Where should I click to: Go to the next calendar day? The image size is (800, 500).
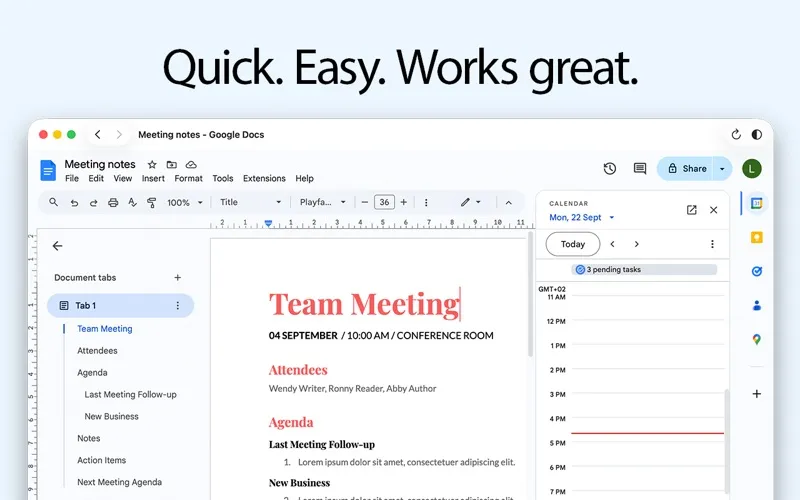point(636,244)
